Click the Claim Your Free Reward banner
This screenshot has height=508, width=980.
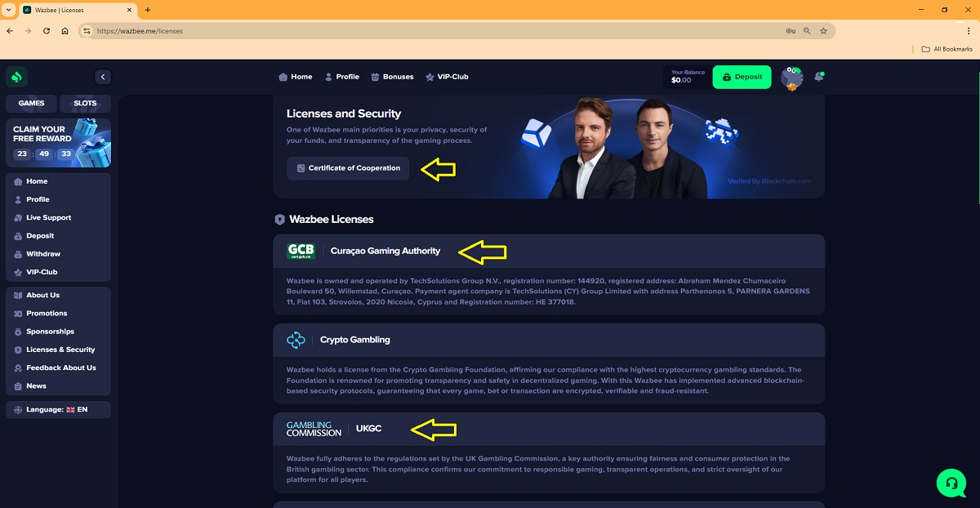pos(58,143)
